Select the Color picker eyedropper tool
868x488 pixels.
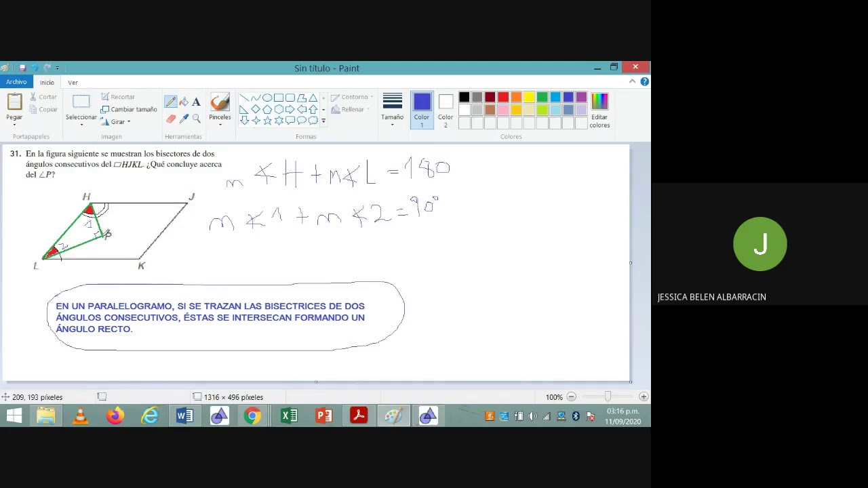pyautogui.click(x=184, y=119)
